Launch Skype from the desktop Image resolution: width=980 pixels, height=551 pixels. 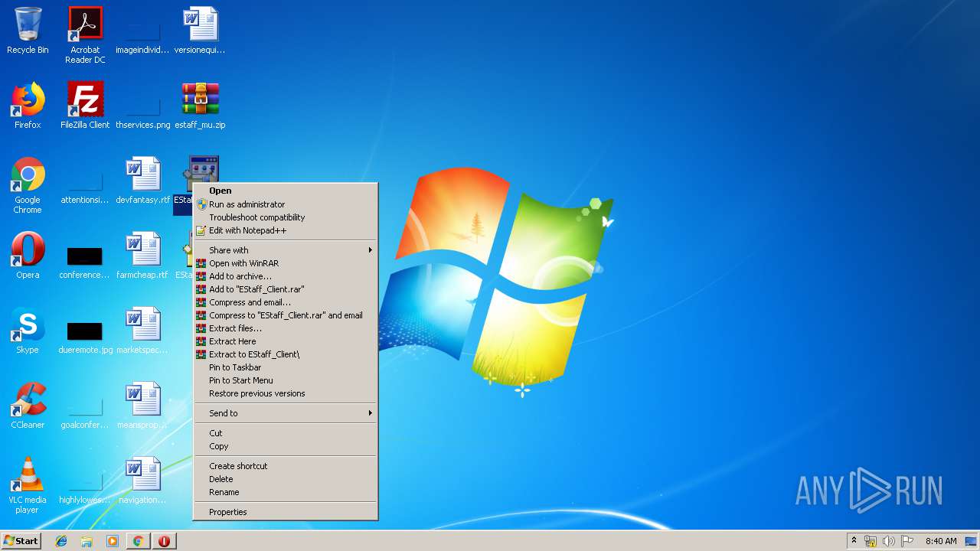28,331
